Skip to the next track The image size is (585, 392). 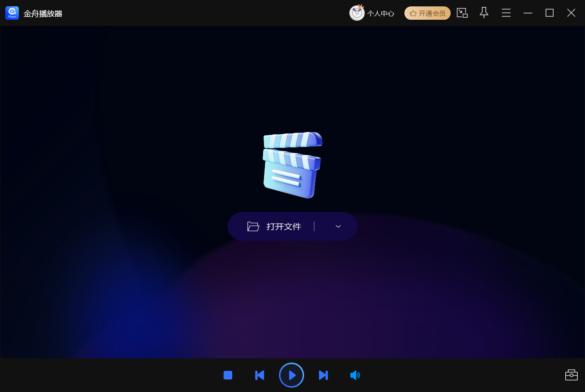(x=323, y=375)
